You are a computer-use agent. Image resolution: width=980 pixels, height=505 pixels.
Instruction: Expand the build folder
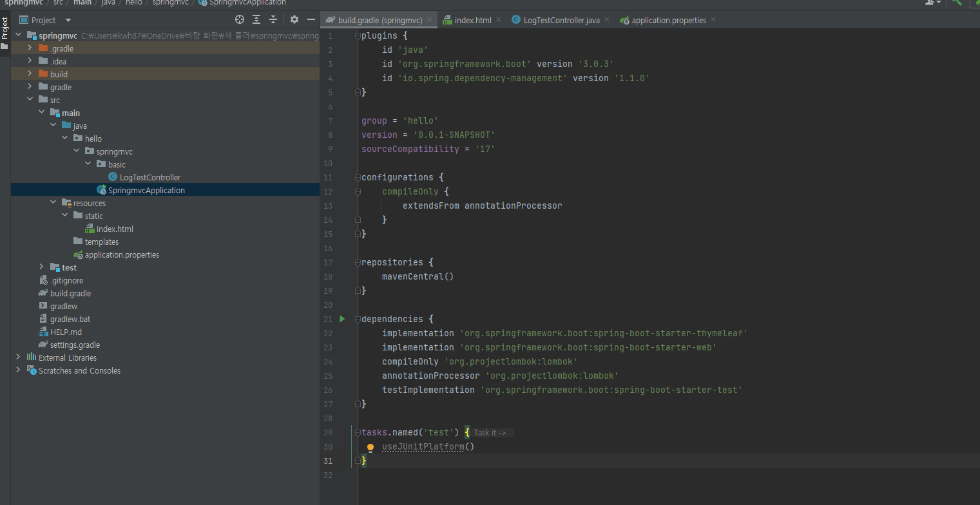pos(30,74)
